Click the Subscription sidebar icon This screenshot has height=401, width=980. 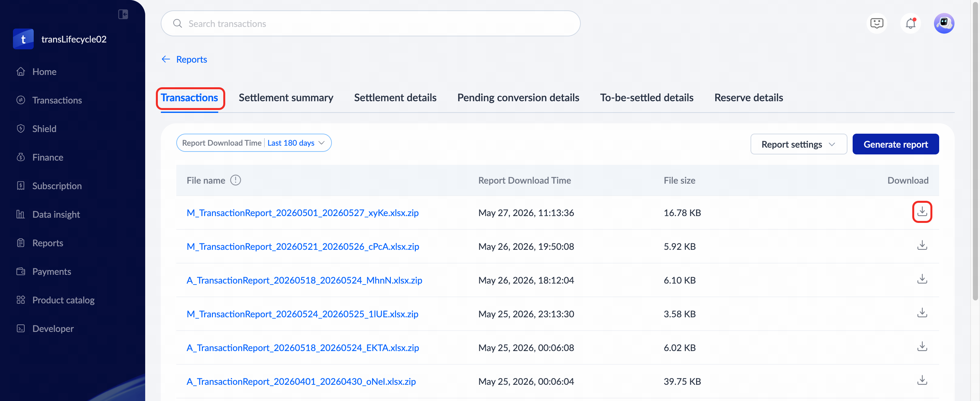point(21,186)
